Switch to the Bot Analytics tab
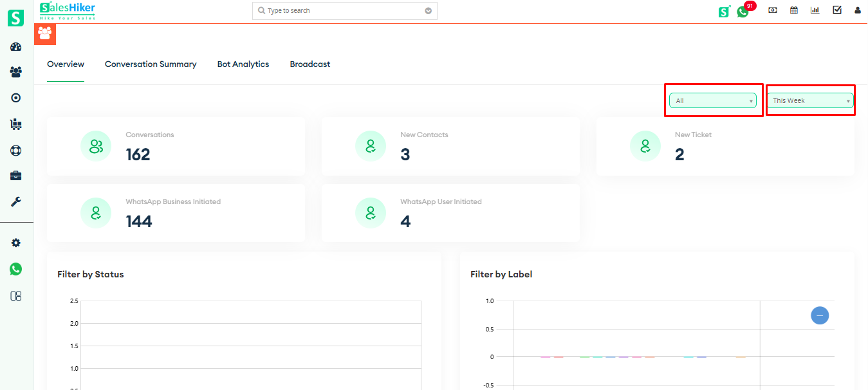This screenshot has height=390, width=868. click(x=243, y=64)
